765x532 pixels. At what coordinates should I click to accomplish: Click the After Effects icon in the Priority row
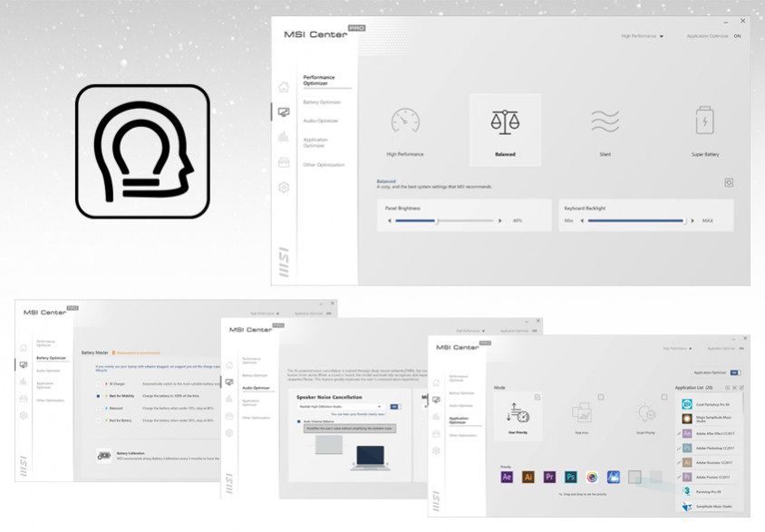pos(507,477)
